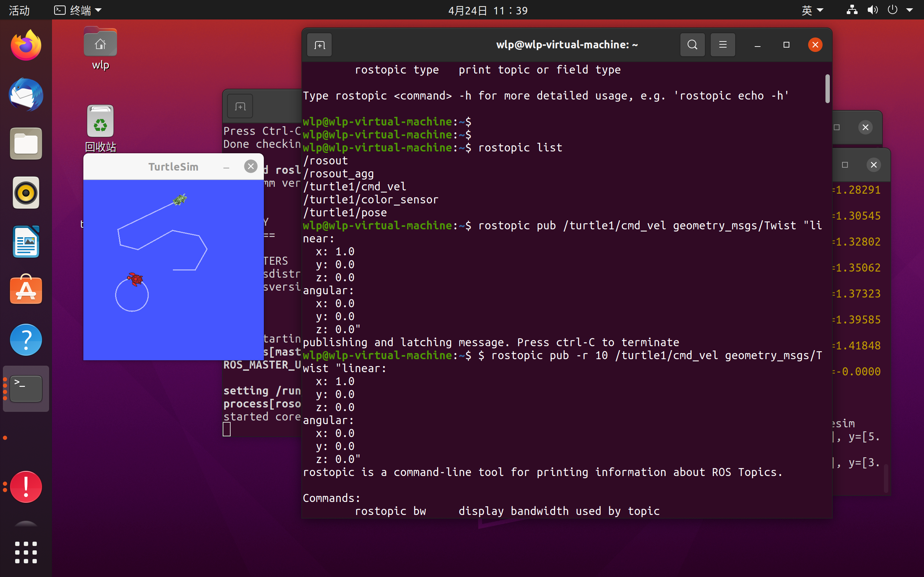Open the terminal hamburger menu
This screenshot has width=924, height=577.
click(x=722, y=45)
